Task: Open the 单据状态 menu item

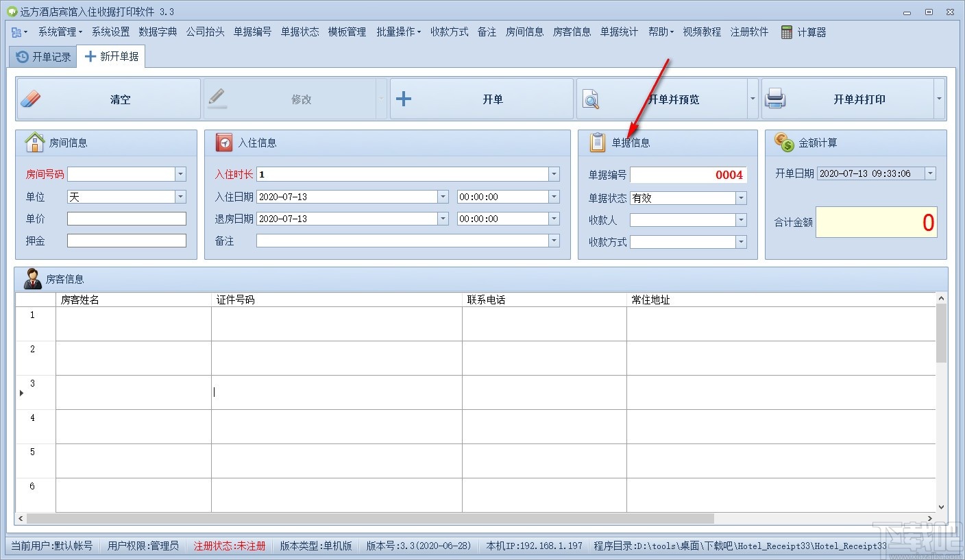Action: click(300, 32)
